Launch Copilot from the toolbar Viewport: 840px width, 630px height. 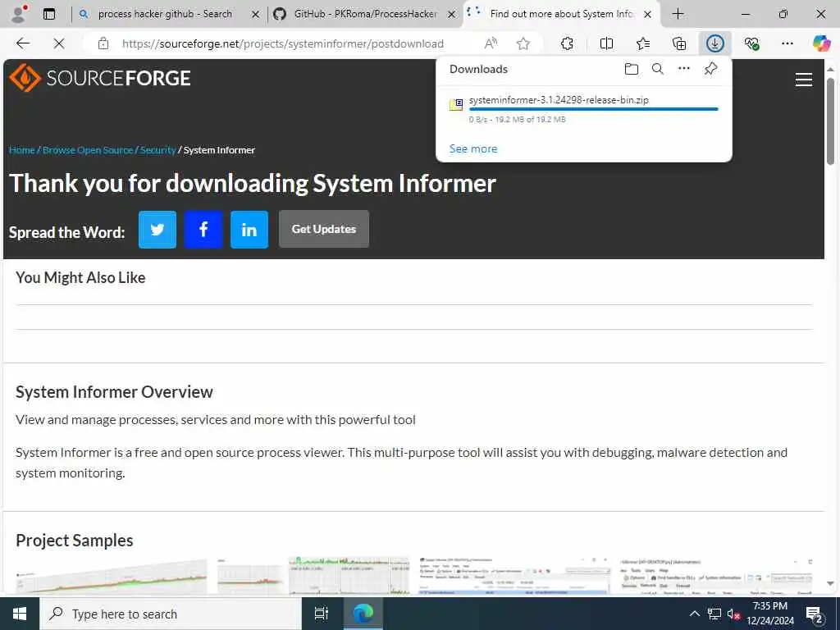(821, 43)
